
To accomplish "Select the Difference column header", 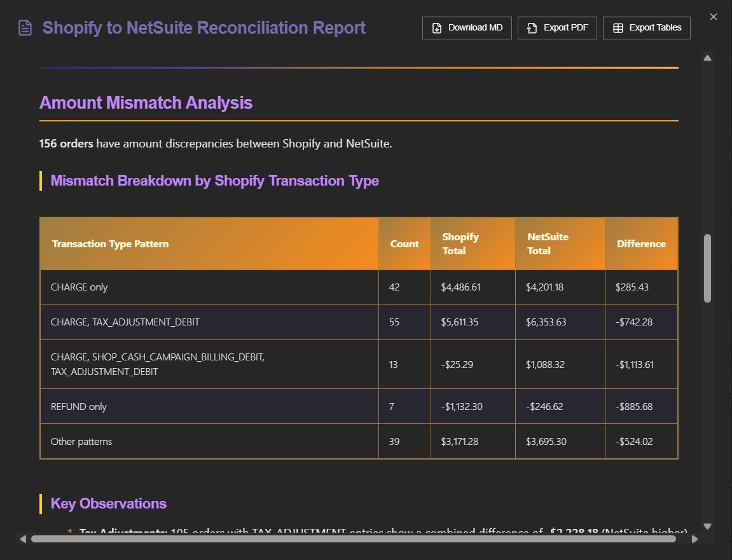I will (641, 243).
